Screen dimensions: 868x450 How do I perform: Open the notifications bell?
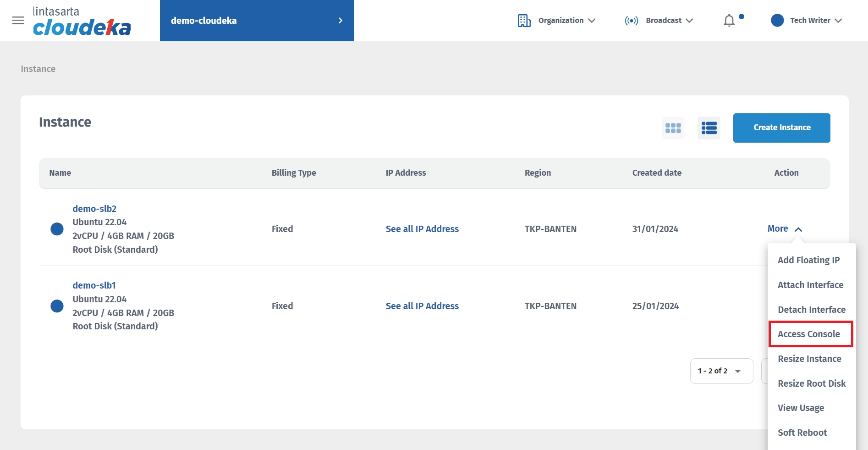[x=729, y=21]
